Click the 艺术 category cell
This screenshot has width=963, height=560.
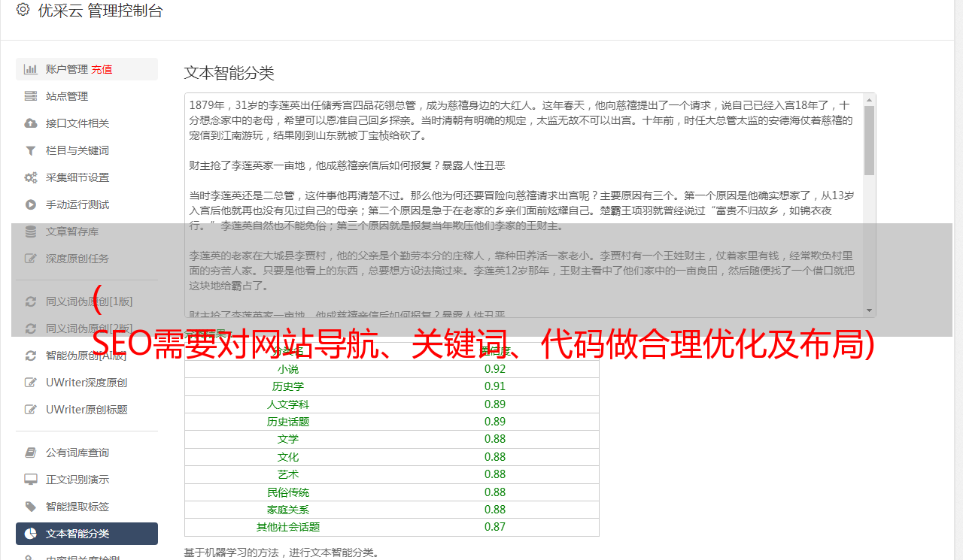[x=288, y=474]
